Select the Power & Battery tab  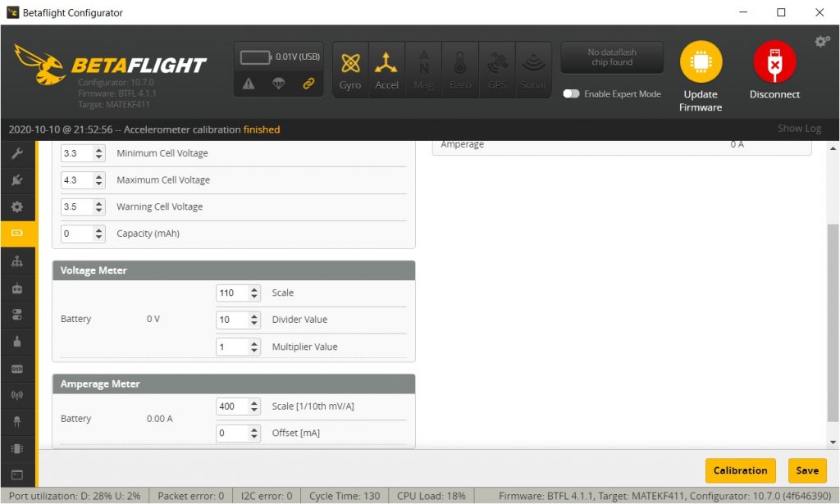click(x=17, y=234)
